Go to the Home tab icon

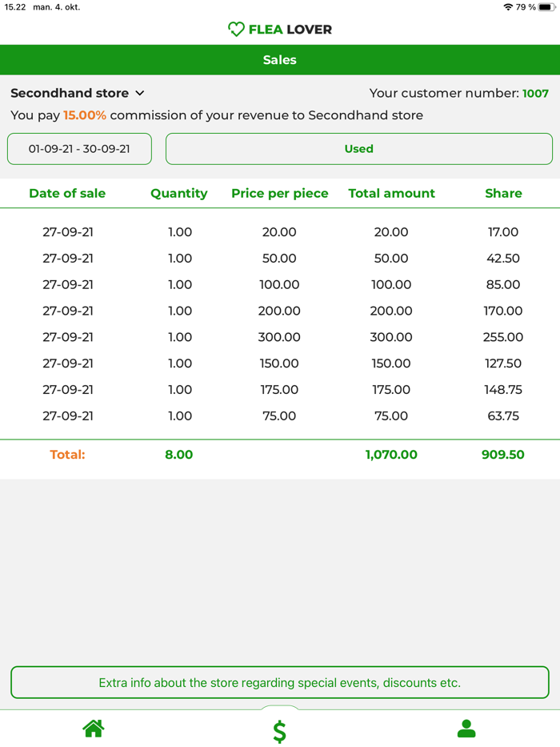[x=94, y=729]
